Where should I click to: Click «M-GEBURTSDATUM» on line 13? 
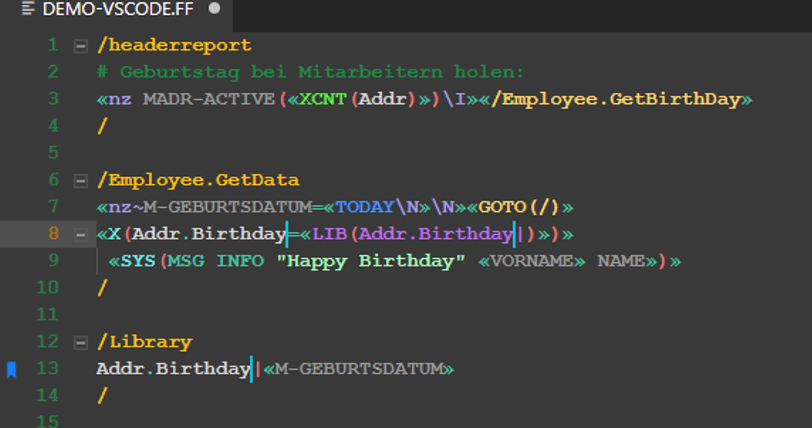[x=359, y=369]
